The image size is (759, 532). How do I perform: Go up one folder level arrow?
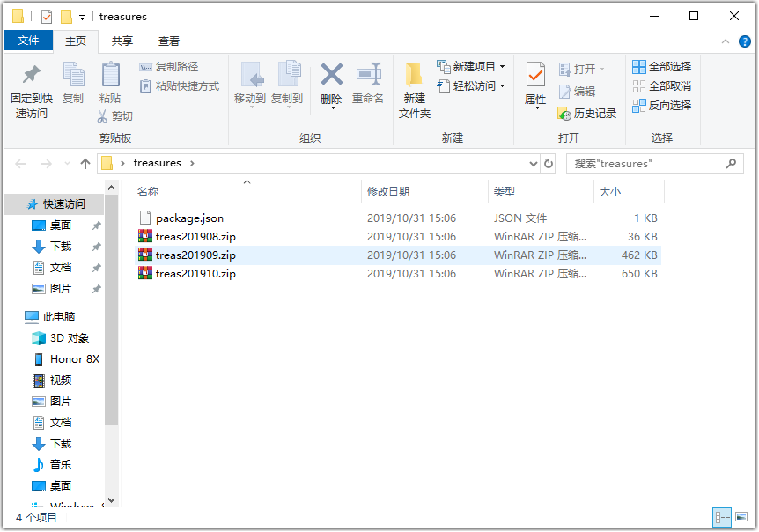85,164
